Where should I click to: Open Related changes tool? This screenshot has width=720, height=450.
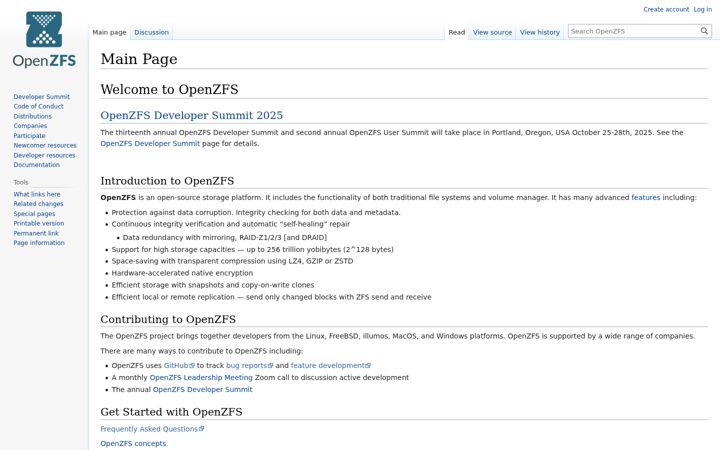coord(38,203)
